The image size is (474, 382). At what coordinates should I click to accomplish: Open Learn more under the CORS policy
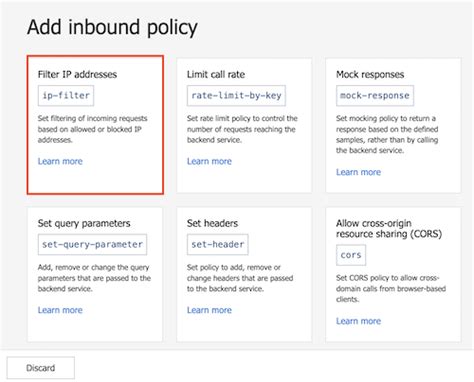pos(358,321)
